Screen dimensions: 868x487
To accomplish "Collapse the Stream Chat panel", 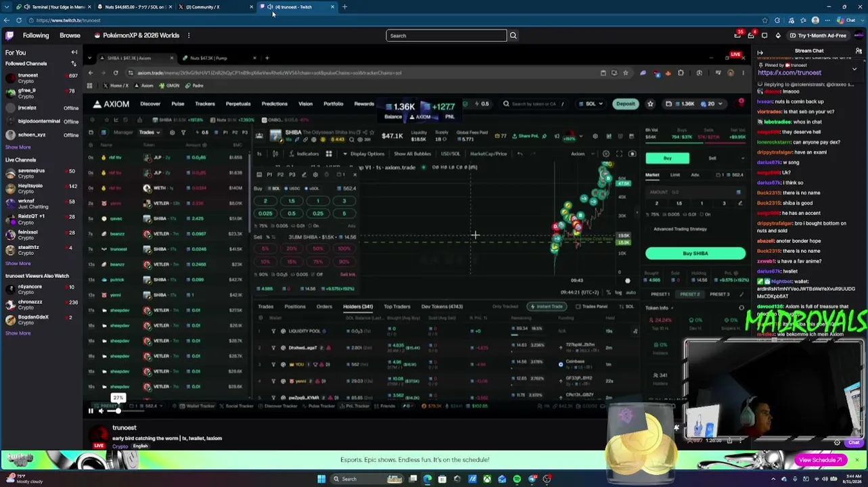I will [760, 51].
